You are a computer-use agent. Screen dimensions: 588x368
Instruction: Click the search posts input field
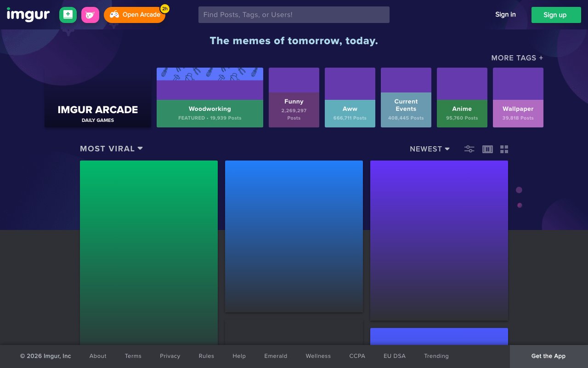click(294, 15)
